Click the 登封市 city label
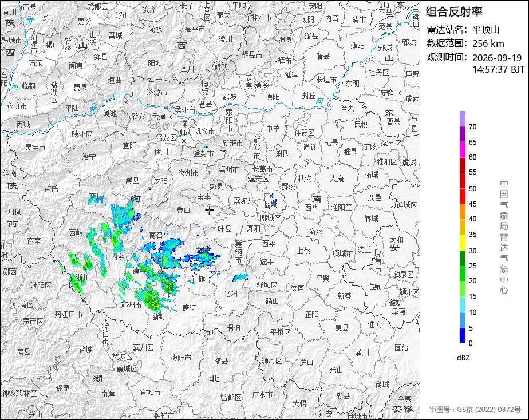The height and width of the screenshot is (420, 529). point(203,153)
